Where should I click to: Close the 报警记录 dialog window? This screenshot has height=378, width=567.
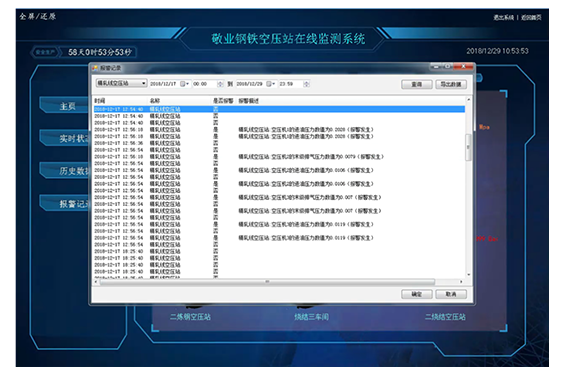point(464,67)
